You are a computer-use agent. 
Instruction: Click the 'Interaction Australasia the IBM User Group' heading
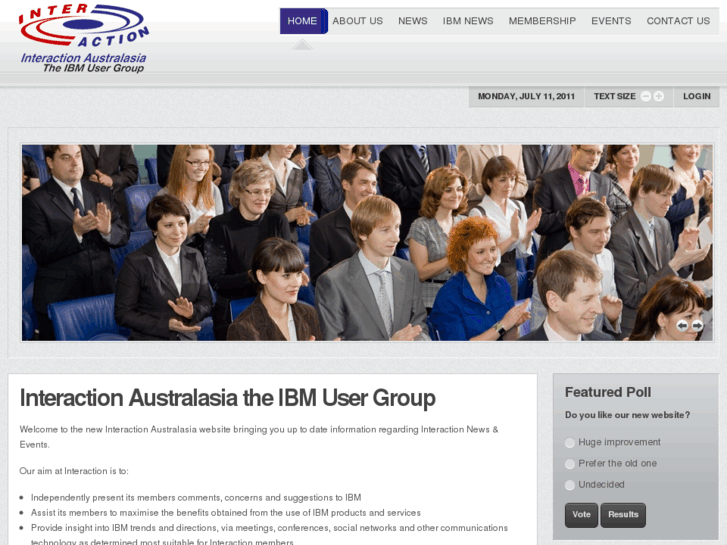(227, 398)
